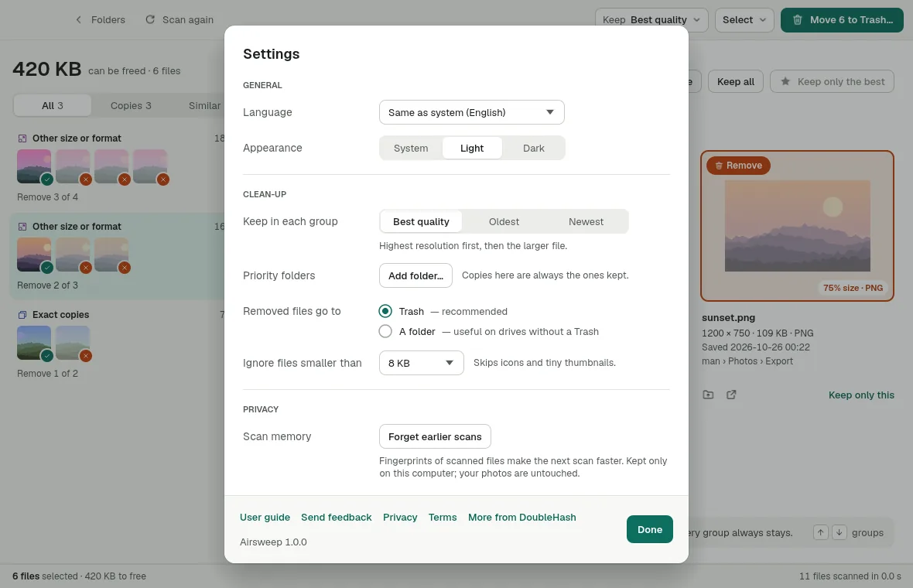Select the Trash radio option
This screenshot has width=913, height=588.
pyautogui.click(x=385, y=311)
